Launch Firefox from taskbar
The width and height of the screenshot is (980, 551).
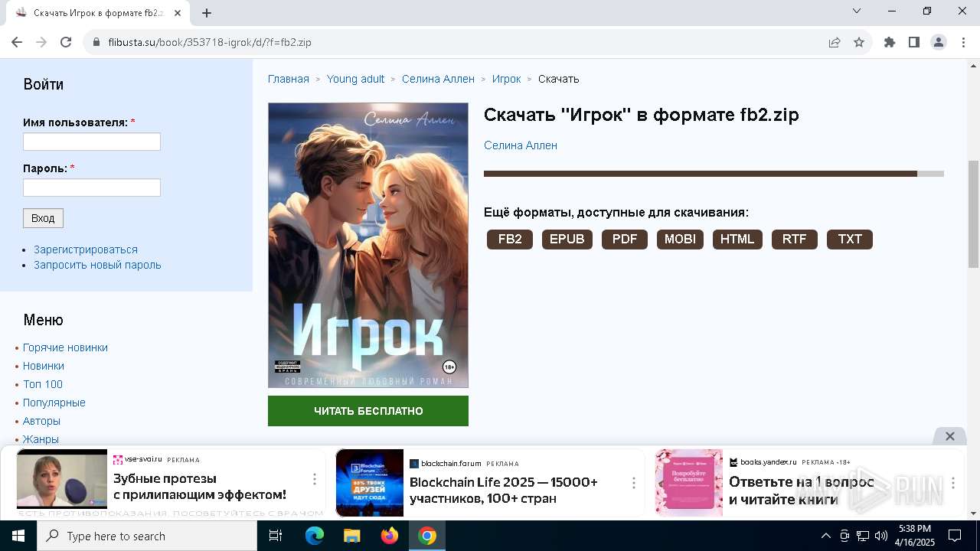tap(390, 536)
